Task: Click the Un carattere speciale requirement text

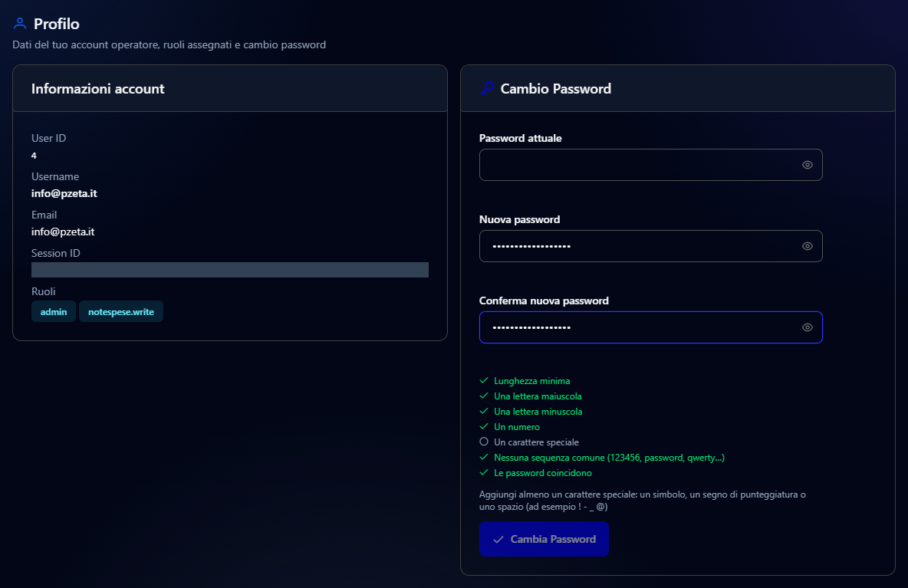Action: click(536, 442)
